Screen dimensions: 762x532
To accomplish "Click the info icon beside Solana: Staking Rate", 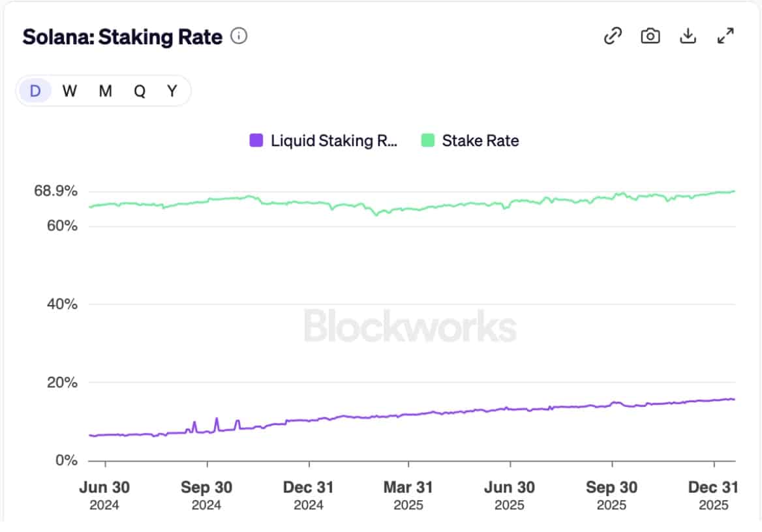I will click(x=239, y=37).
